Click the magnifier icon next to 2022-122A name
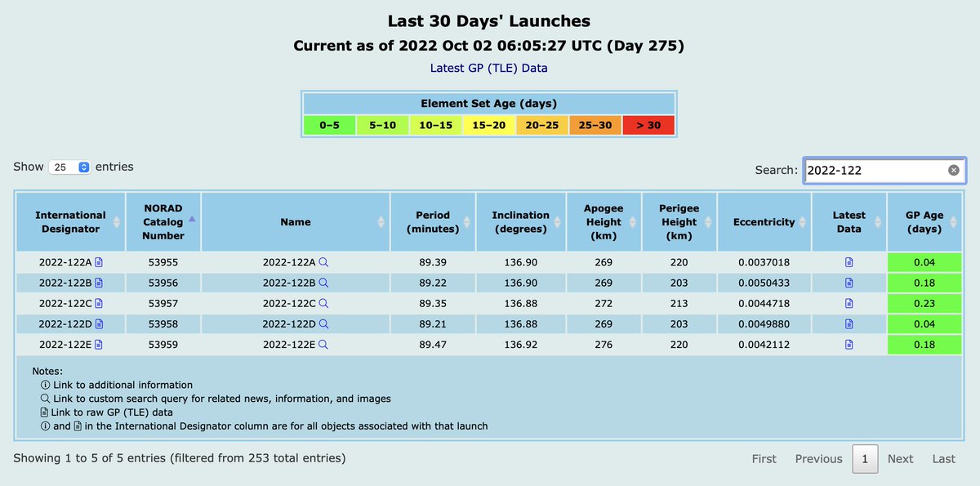Screen dimensions: 980x486 [x=324, y=261]
